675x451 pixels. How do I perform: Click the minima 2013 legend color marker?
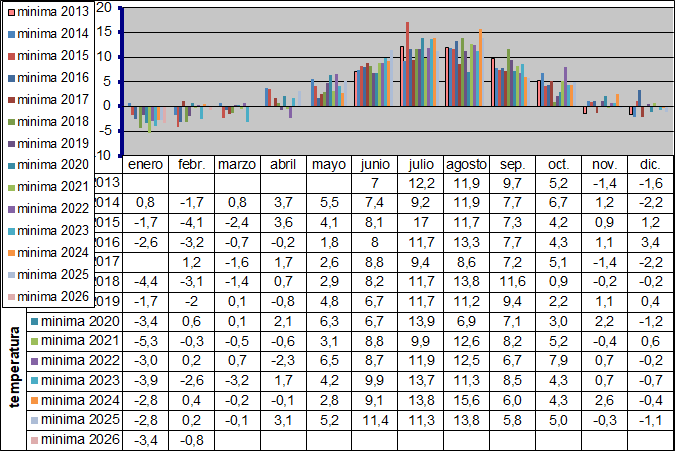[10, 12]
